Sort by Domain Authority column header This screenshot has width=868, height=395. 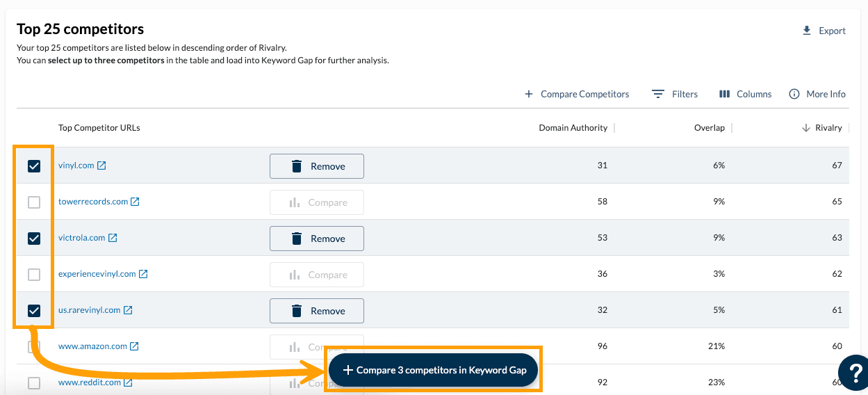tap(573, 128)
